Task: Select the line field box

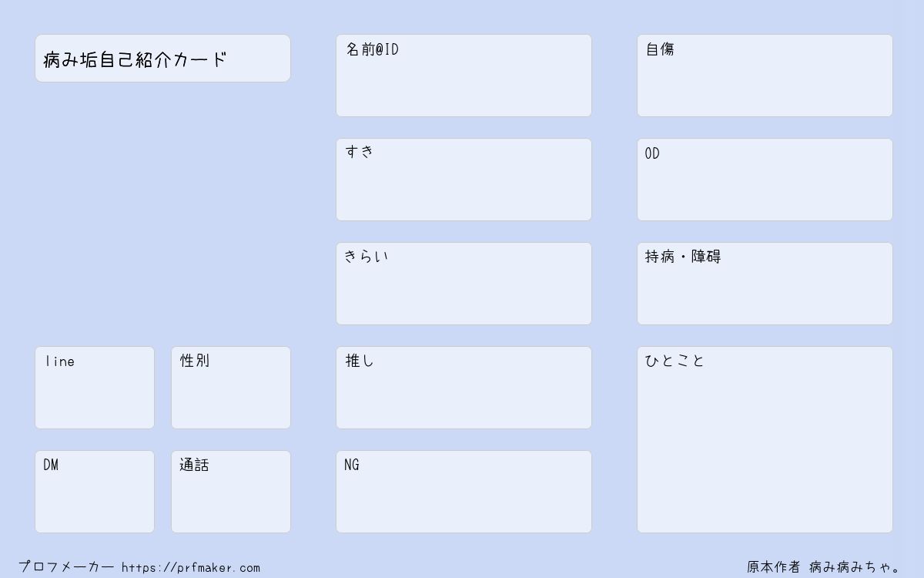Action: coord(95,388)
